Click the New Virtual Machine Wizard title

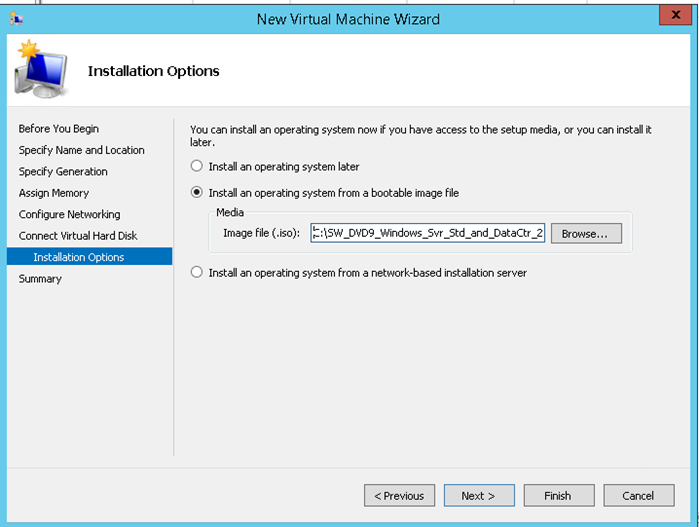(x=348, y=19)
